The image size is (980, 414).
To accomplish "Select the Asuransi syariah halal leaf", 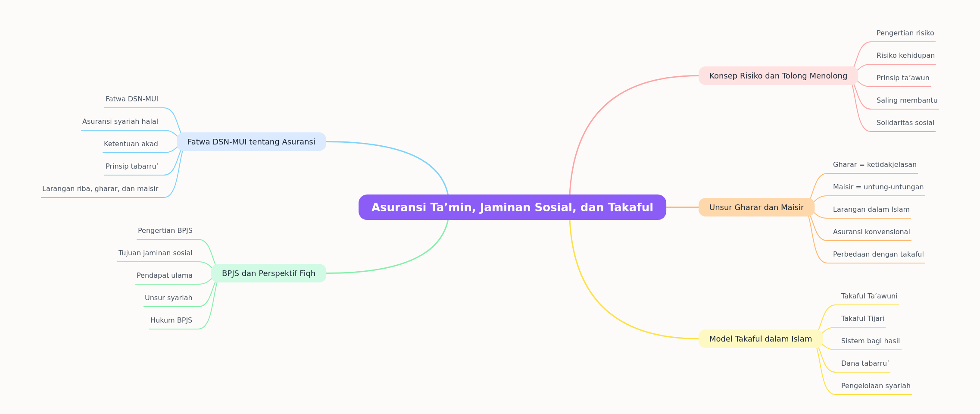I will 120,122.
